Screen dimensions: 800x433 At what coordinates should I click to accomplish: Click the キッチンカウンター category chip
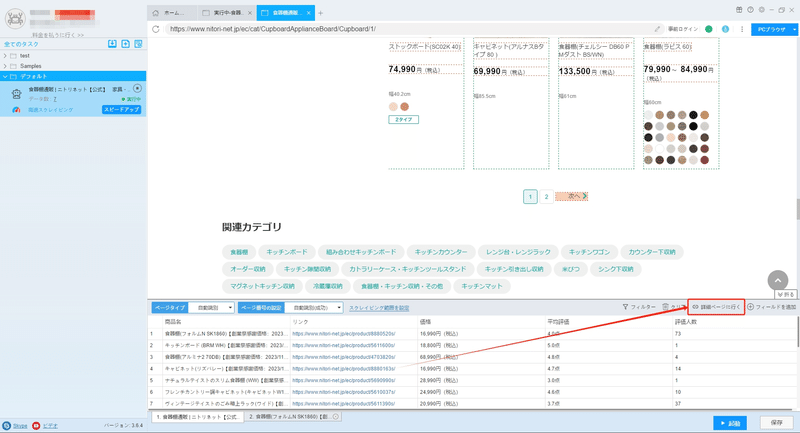[441, 252]
